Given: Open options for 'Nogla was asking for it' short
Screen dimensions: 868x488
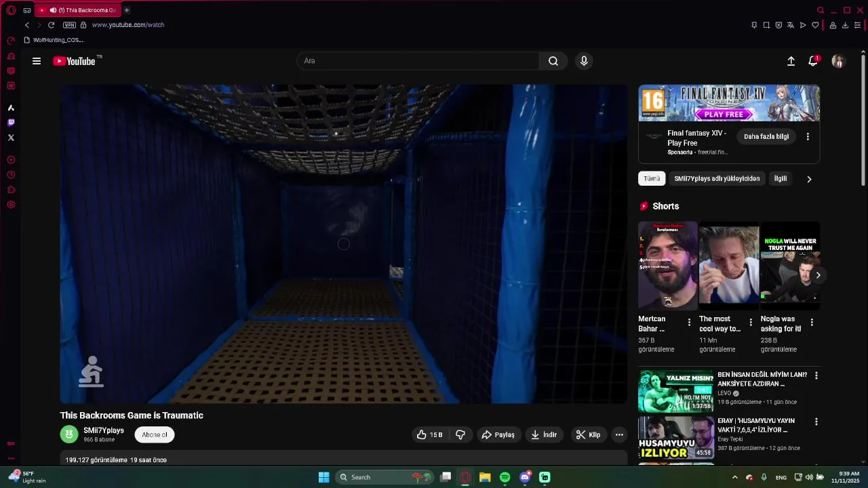Looking at the screenshot, I should coord(812,323).
